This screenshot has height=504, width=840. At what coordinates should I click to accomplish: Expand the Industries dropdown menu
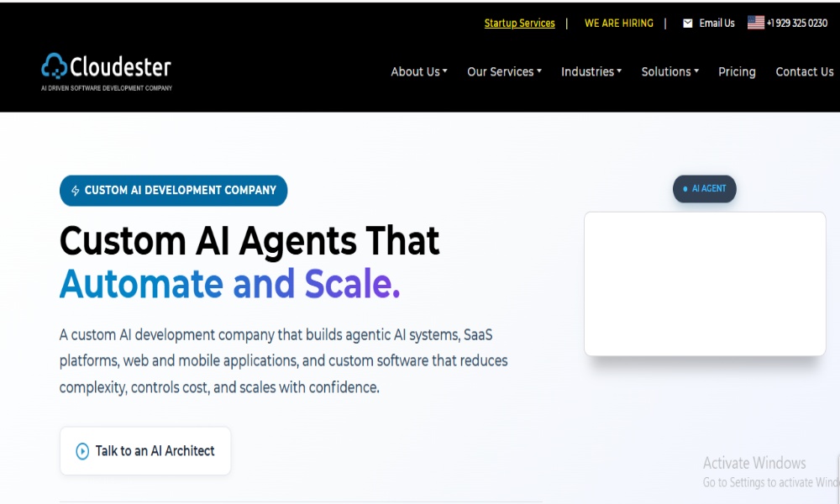[591, 72]
